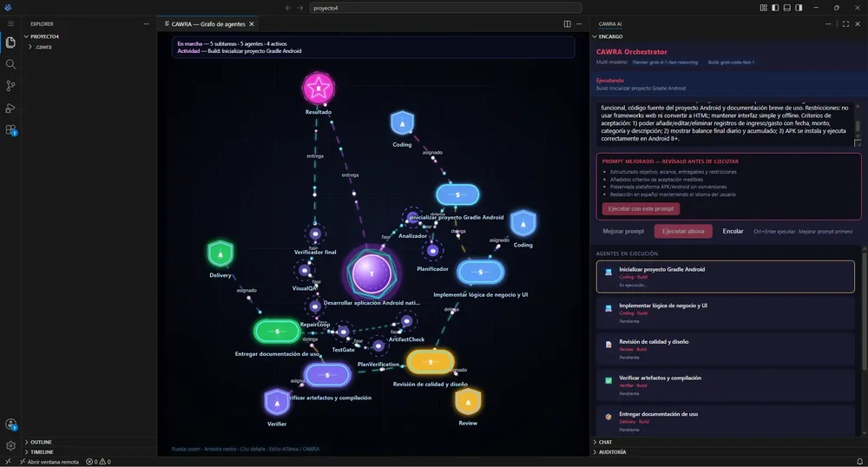Image resolution: width=868 pixels, height=467 pixels.
Task: Click the PlanVerification phase node
Action: [378, 346]
